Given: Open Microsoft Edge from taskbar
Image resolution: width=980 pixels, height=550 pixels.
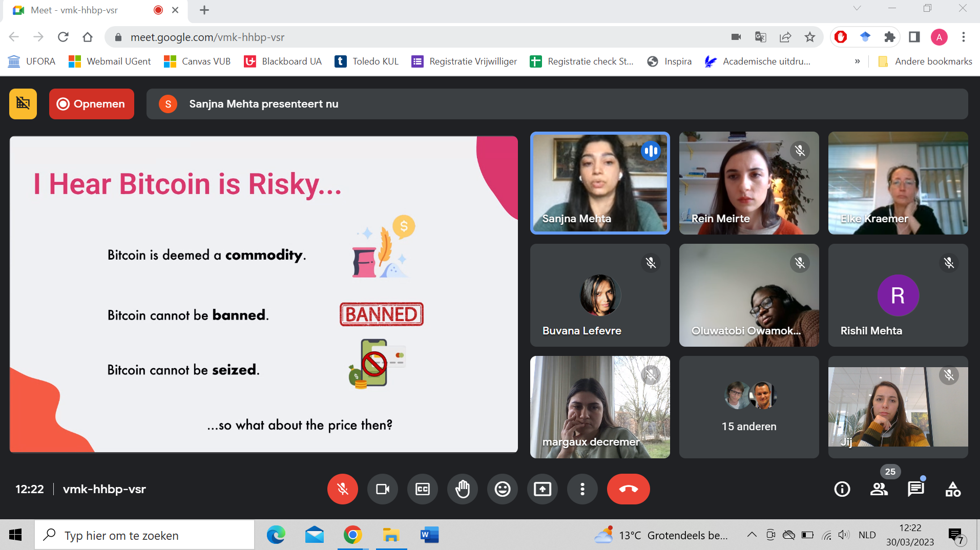Looking at the screenshot, I should [x=276, y=535].
